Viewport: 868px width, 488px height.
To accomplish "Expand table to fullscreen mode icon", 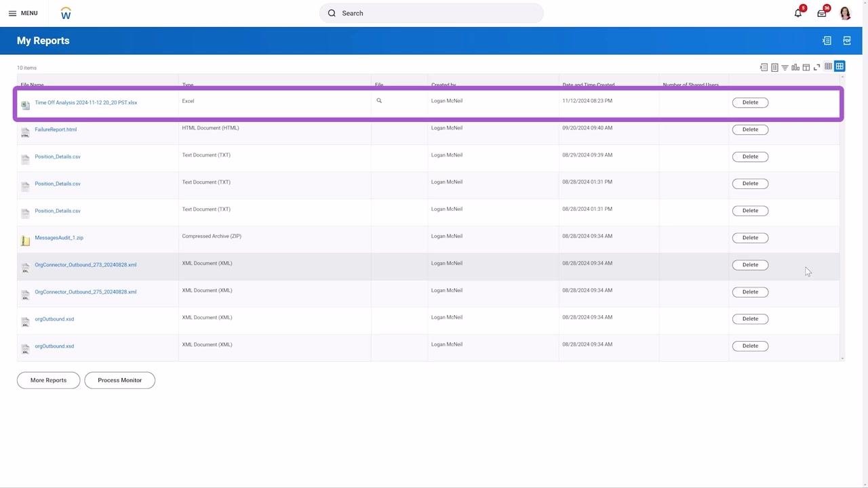I will 816,67.
